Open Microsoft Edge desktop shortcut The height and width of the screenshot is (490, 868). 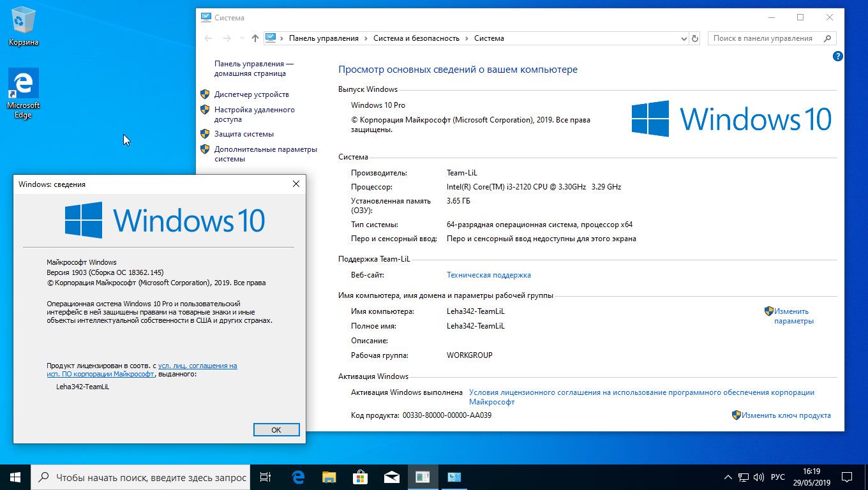(x=24, y=93)
